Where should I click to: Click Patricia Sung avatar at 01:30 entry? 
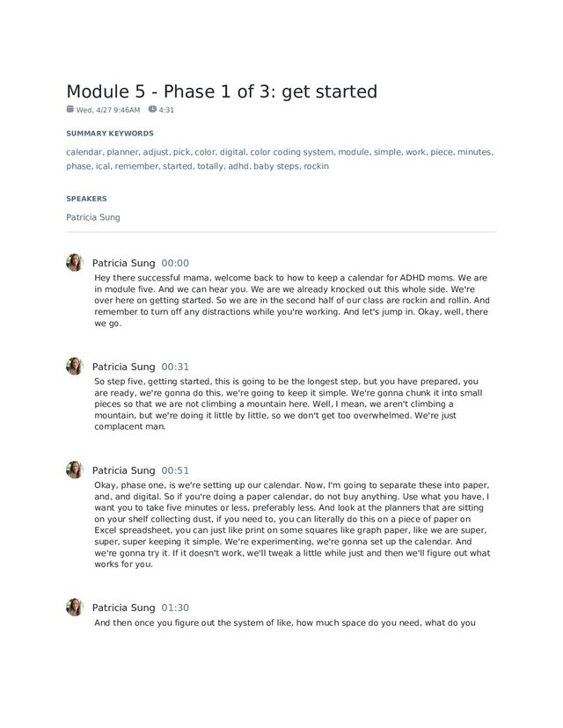75,608
